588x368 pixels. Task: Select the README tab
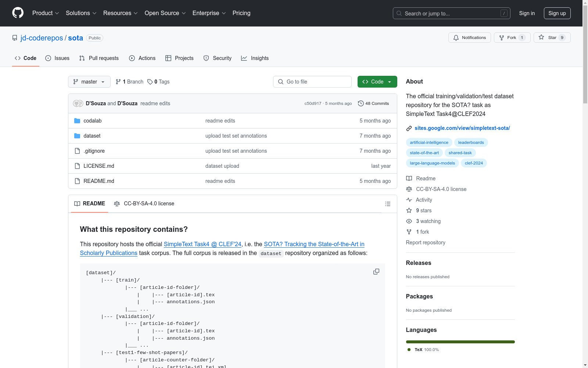(x=90, y=204)
